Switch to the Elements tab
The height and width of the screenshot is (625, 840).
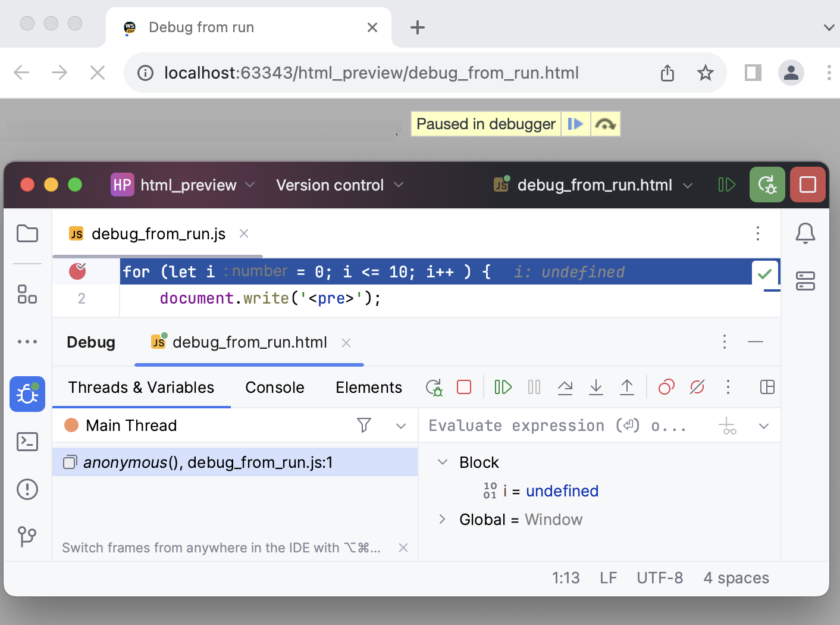pyautogui.click(x=368, y=387)
